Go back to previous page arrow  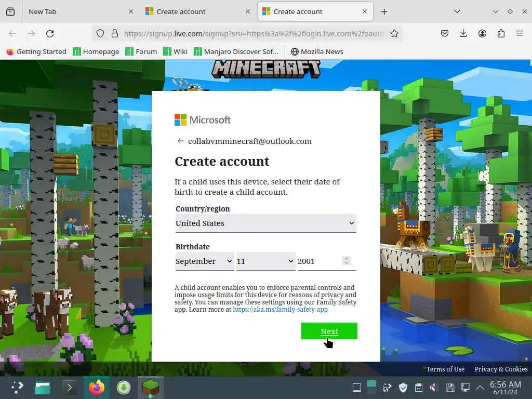12,34
